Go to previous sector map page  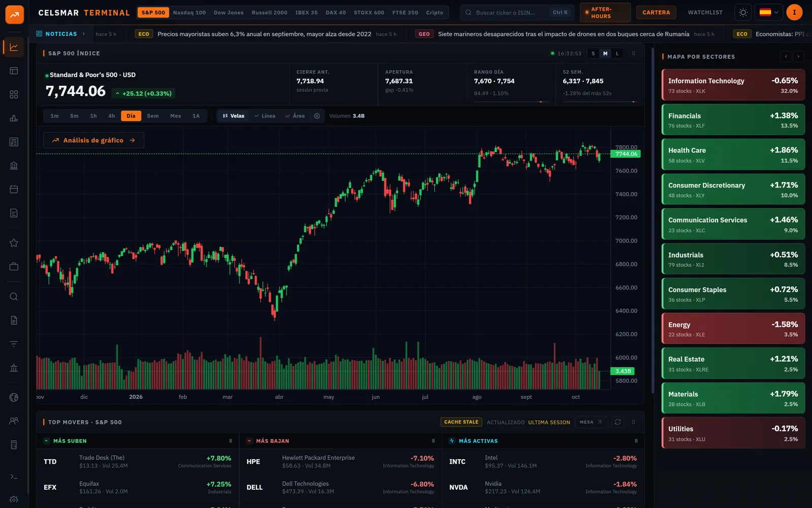click(786, 56)
